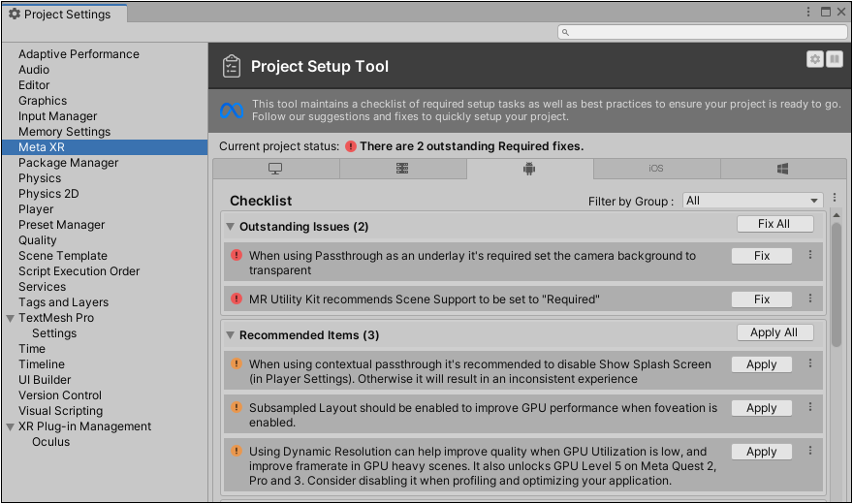The width and height of the screenshot is (853, 504).
Task: Apply the Dynamic Resolution recommendation
Action: click(x=762, y=452)
